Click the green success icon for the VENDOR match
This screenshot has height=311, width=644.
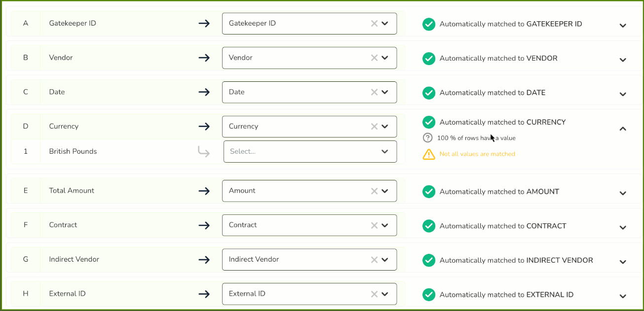428,58
